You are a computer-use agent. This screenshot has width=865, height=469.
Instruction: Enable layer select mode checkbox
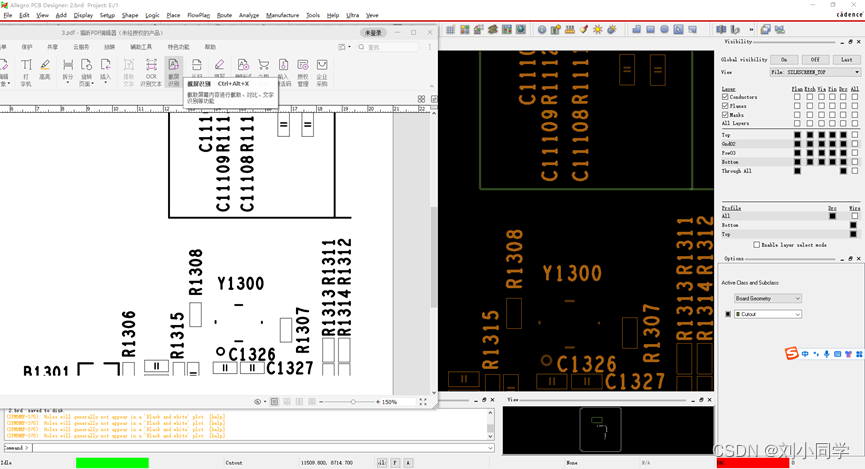pyautogui.click(x=756, y=245)
